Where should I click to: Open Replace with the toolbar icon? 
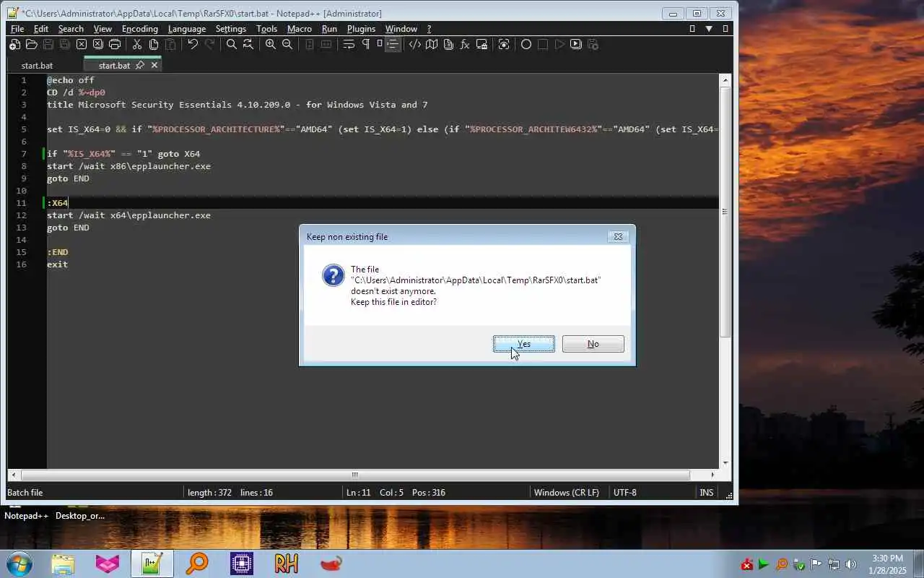coord(248,44)
